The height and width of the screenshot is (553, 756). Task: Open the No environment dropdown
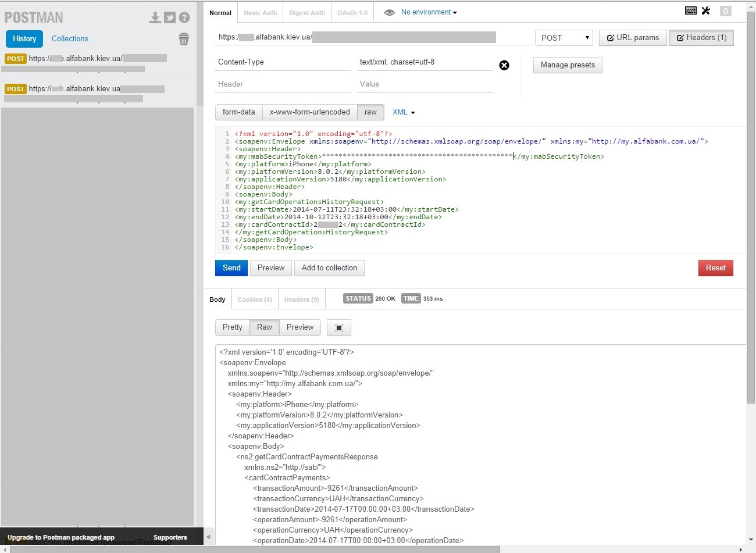point(429,12)
